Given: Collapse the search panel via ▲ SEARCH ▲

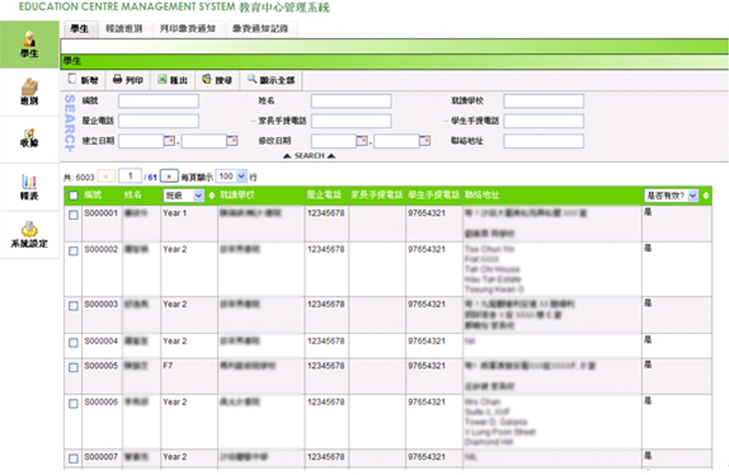Looking at the screenshot, I should [309, 156].
